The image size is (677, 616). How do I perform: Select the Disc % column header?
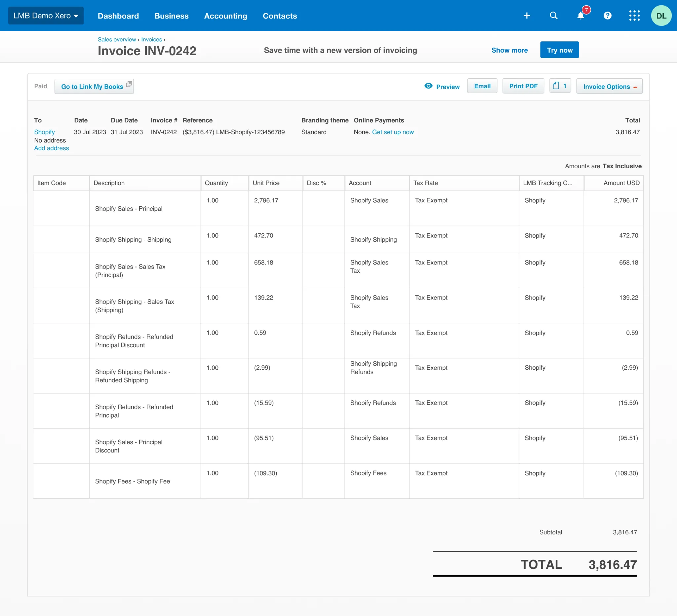(x=323, y=183)
